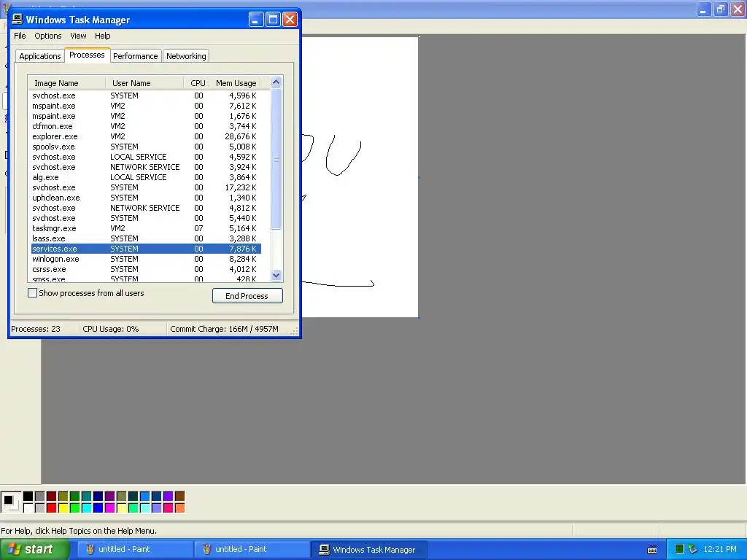Open the File menu in Task Manager
The image size is (747, 560).
pos(20,36)
